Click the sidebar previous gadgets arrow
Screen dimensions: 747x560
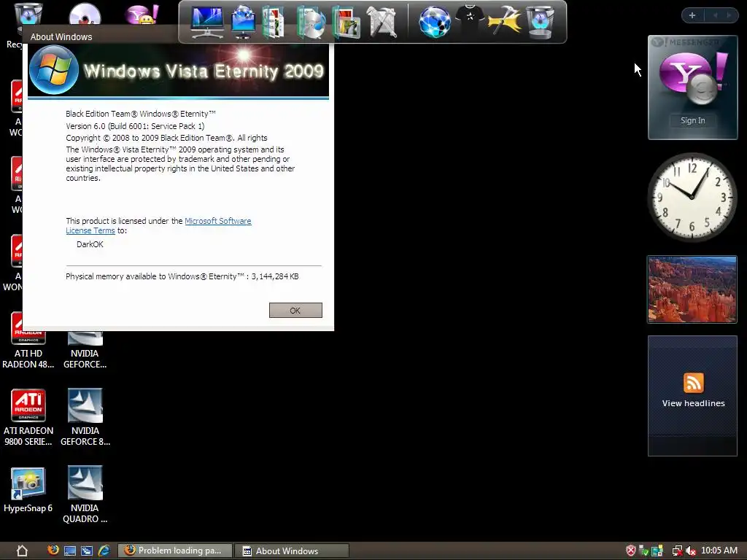[x=715, y=15]
